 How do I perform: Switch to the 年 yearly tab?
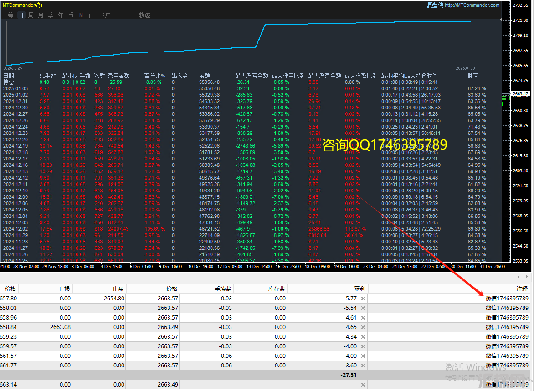61,15
